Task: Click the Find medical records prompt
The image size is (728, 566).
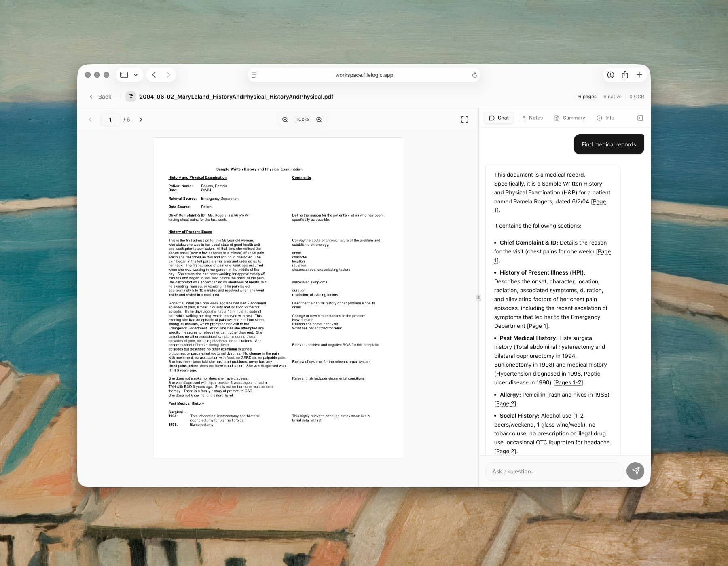Action: pyautogui.click(x=608, y=144)
